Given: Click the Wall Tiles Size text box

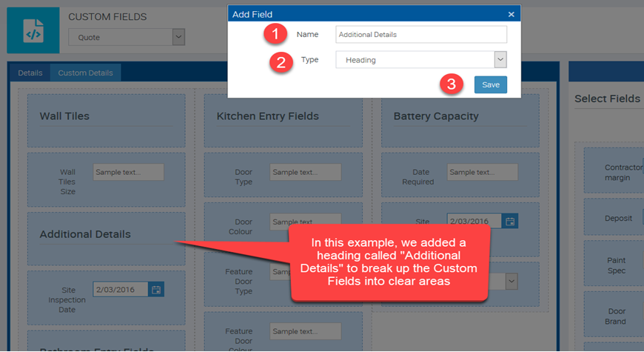Looking at the screenshot, I should 128,172.
